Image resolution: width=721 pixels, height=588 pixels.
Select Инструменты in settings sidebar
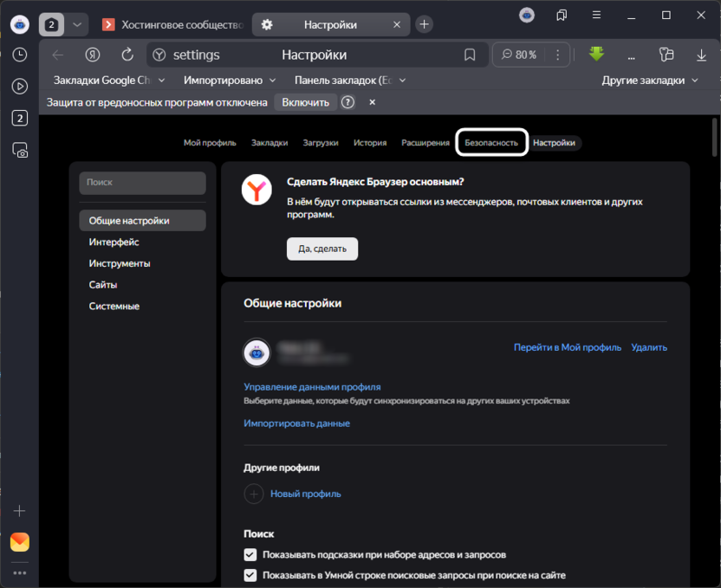[x=120, y=263]
